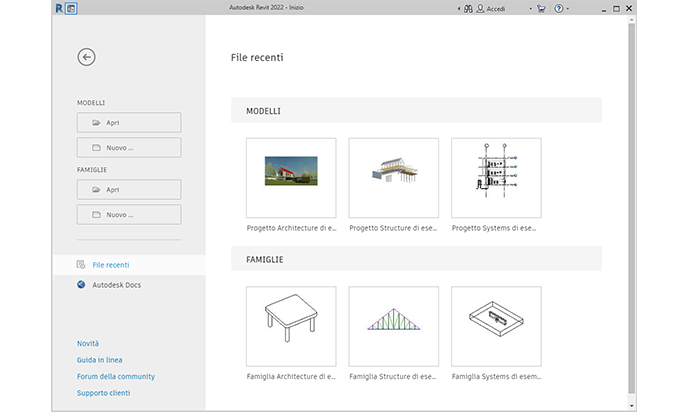Go back using the circled arrow button

[x=86, y=57]
